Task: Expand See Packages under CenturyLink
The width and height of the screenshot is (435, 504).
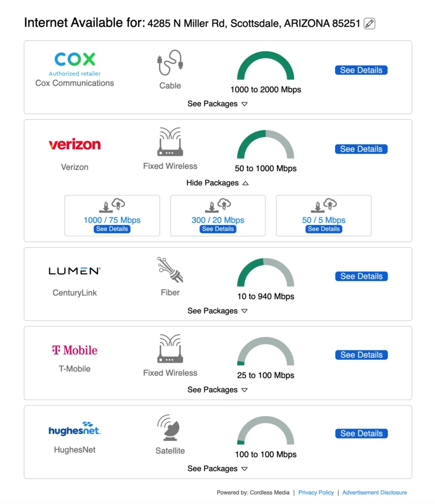Action: coord(217,311)
